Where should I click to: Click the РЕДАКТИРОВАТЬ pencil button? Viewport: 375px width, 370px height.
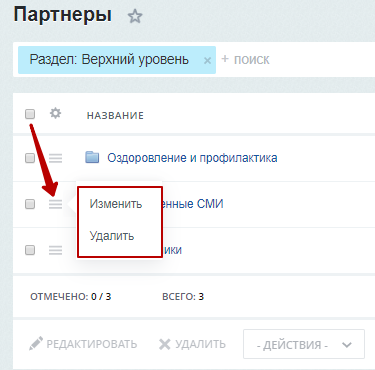83,344
